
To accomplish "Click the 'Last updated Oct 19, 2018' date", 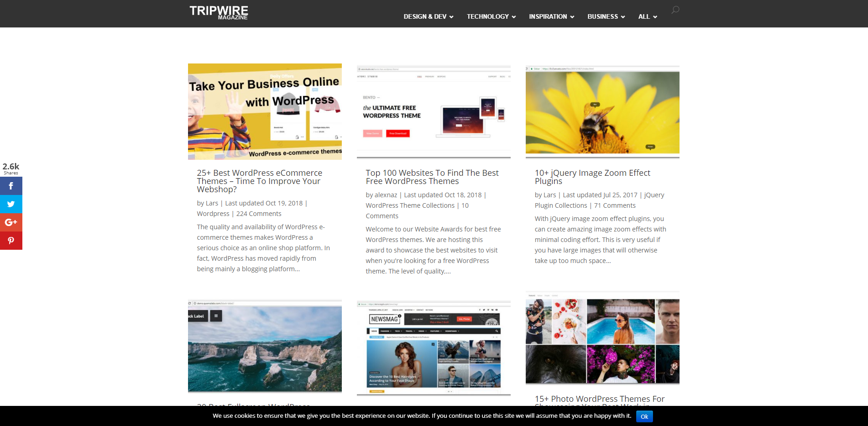I will 264,203.
